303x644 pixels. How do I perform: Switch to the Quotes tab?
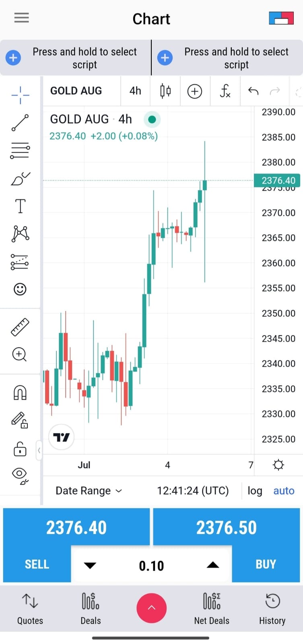pyautogui.click(x=30, y=609)
